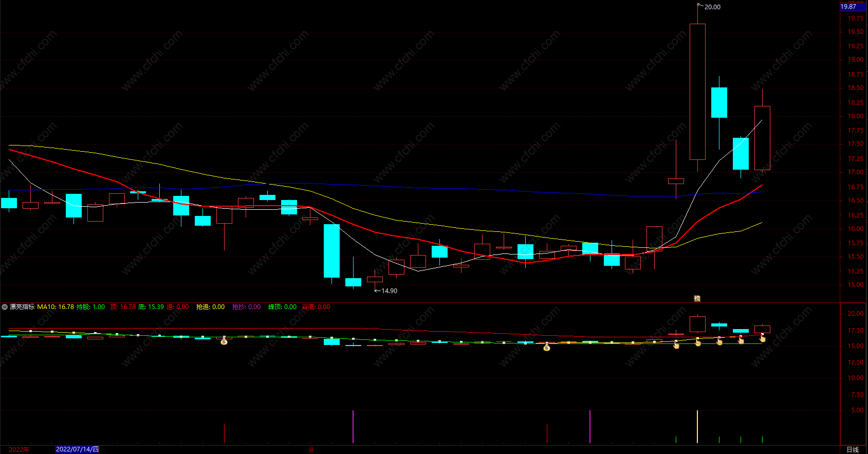Select the 漂亮指标 indicator name
Image resolution: width=868 pixels, height=454 pixels.
pos(22,307)
